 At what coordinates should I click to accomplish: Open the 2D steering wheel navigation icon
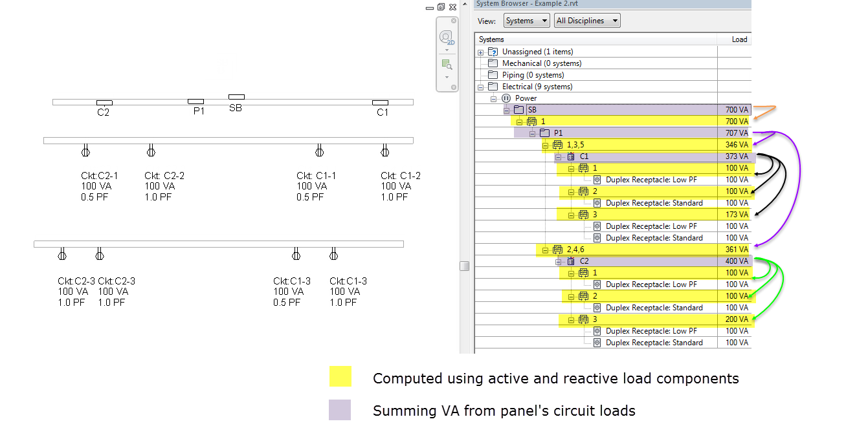click(x=447, y=37)
